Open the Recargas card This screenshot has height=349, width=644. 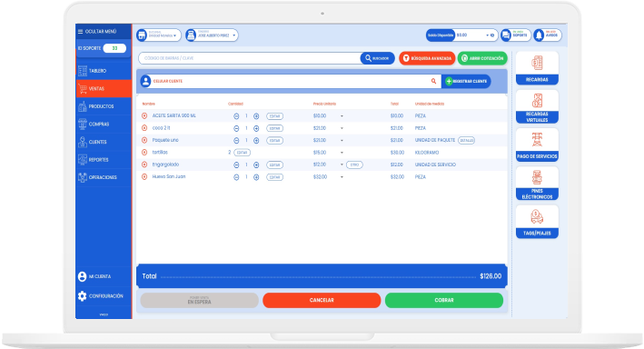click(537, 68)
